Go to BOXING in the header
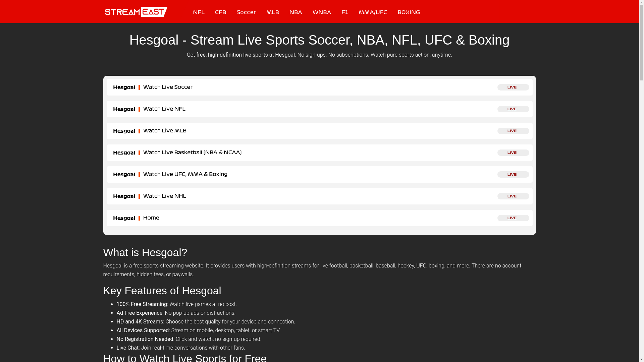 pyautogui.click(x=409, y=12)
